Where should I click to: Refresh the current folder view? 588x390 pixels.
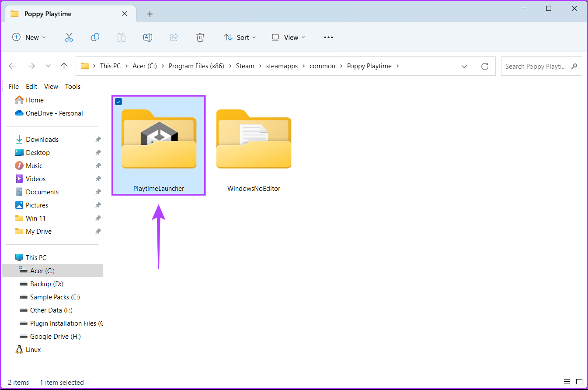[484, 67]
